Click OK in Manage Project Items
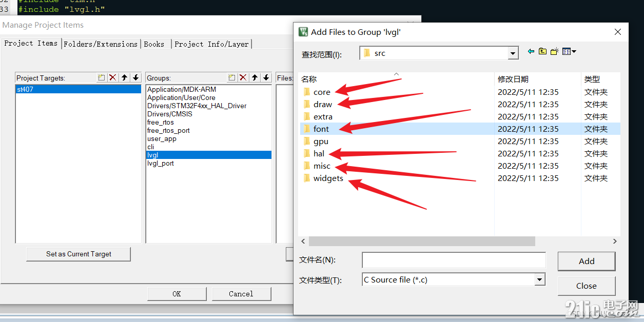This screenshot has height=322, width=644. 177,294
